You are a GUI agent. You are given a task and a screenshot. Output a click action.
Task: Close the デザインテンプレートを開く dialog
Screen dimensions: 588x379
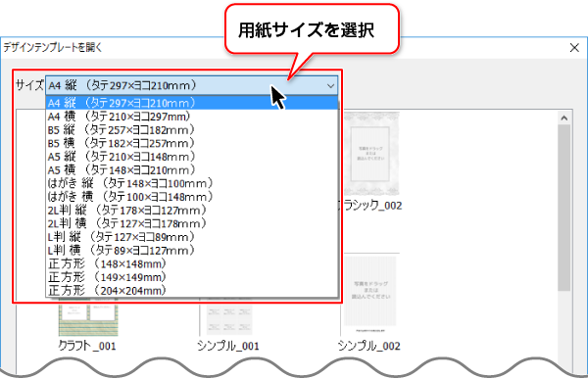(574, 48)
